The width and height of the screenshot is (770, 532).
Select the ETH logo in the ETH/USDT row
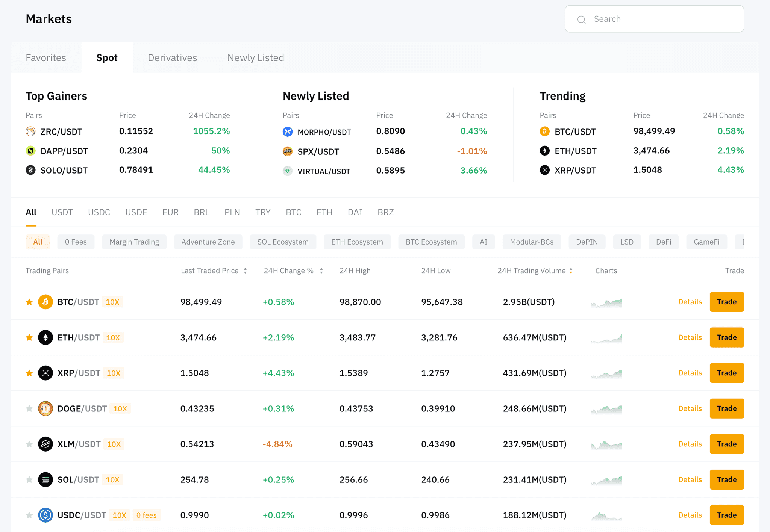click(45, 337)
